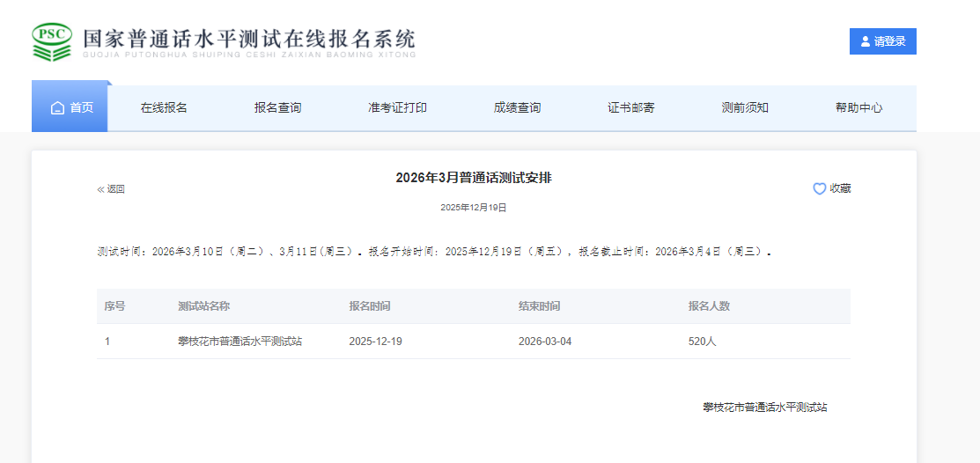The height and width of the screenshot is (463, 980).
Task: Favorite this page with the 收藏 heart
Action: [831, 188]
